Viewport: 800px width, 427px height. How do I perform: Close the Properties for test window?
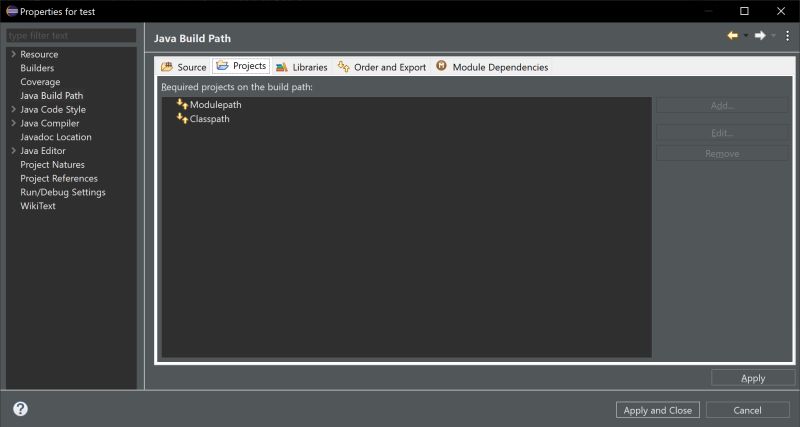(x=781, y=11)
